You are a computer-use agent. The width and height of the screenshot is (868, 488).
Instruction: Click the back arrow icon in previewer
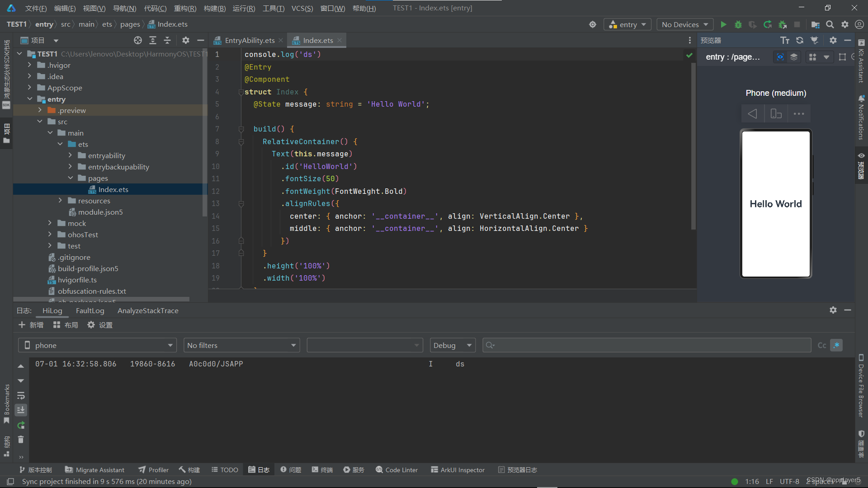click(x=752, y=114)
